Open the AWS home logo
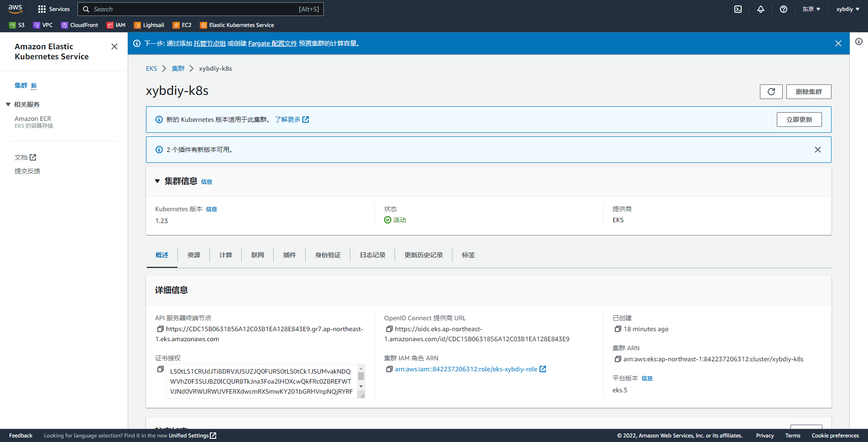This screenshot has width=868, height=442. (x=16, y=9)
